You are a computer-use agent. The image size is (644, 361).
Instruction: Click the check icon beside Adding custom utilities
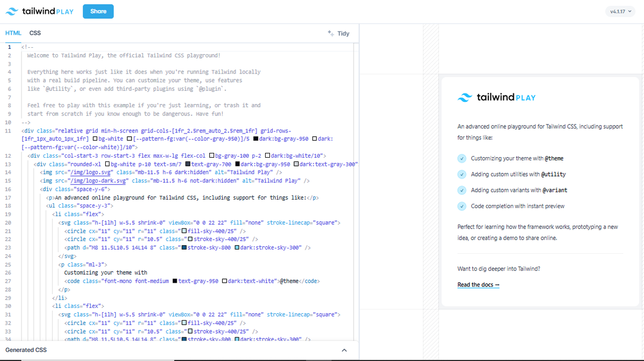(462, 174)
